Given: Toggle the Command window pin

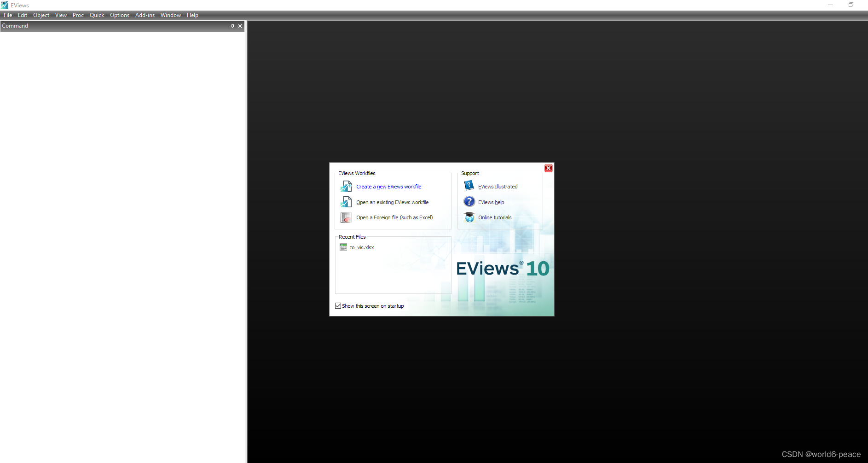Looking at the screenshot, I should coord(232,26).
